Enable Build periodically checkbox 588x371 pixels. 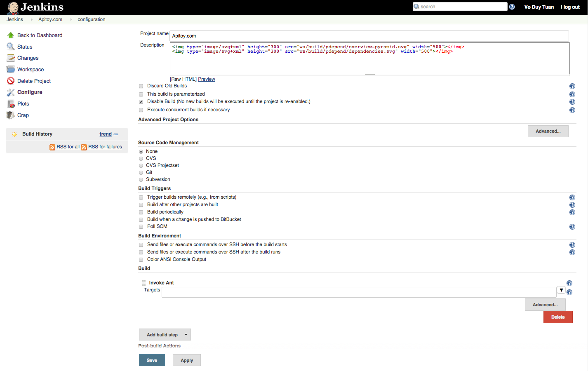point(141,212)
